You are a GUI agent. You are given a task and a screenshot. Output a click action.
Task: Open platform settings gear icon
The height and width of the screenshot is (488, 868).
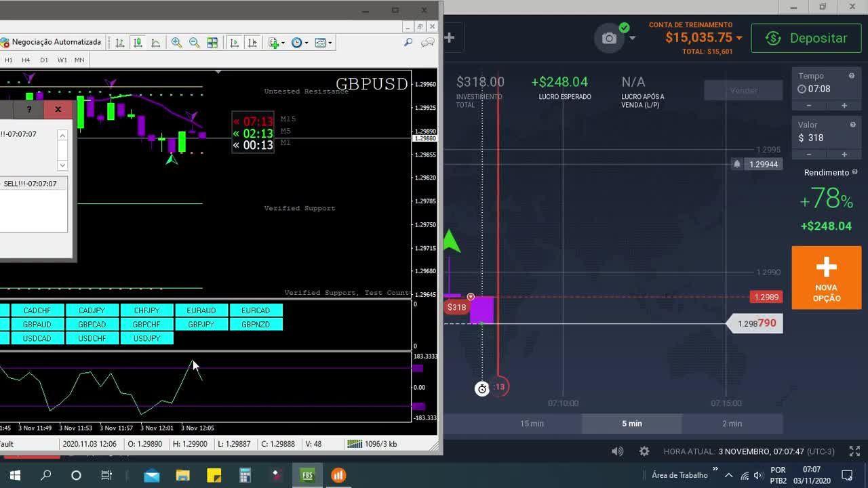(x=644, y=451)
